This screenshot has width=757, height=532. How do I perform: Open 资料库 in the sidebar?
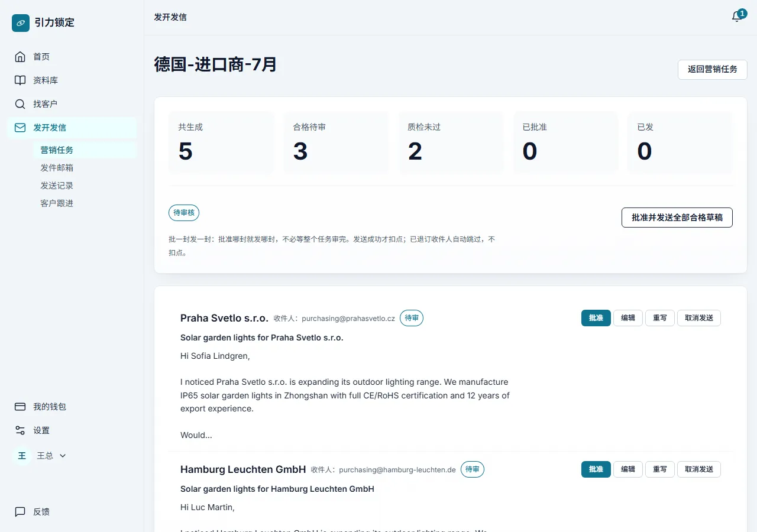(72, 80)
